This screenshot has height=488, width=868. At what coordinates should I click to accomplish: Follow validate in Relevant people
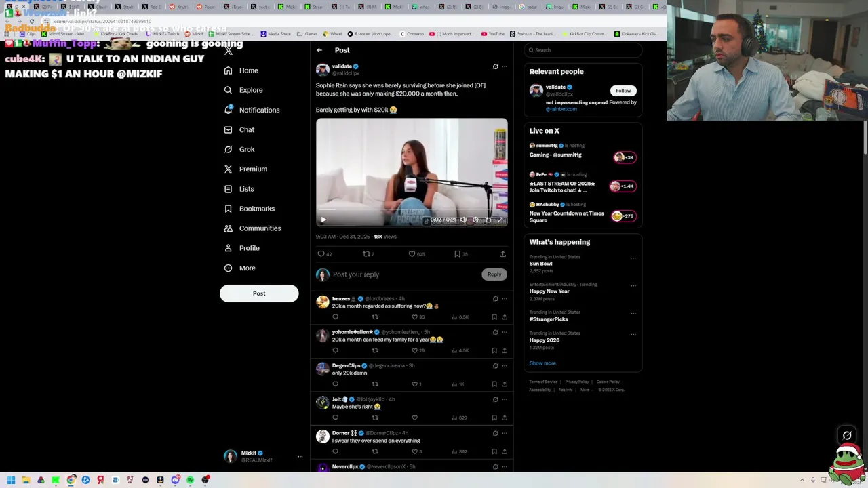pos(623,91)
